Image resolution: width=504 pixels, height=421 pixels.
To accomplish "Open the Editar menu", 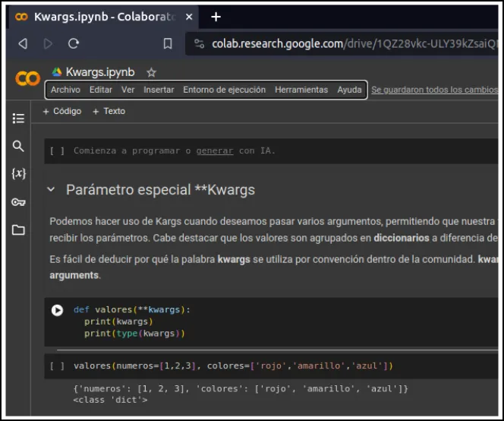I will (x=101, y=90).
